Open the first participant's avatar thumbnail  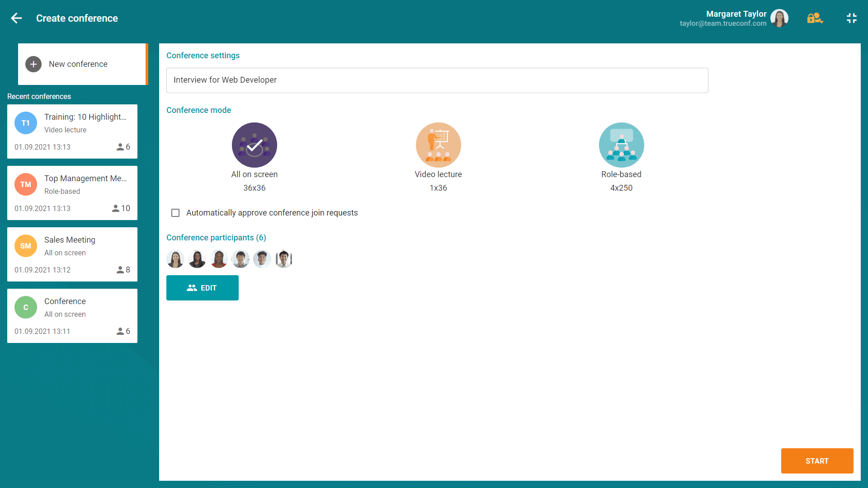click(175, 259)
